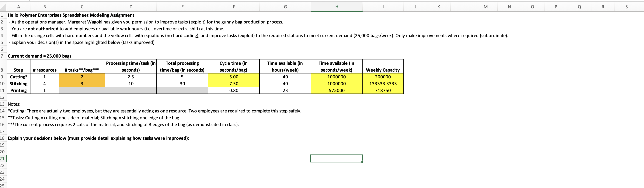Click the Stitching hours/week value 40
Image resolution: width=644 pixels, height=188 pixels.
pyautogui.click(x=285, y=84)
